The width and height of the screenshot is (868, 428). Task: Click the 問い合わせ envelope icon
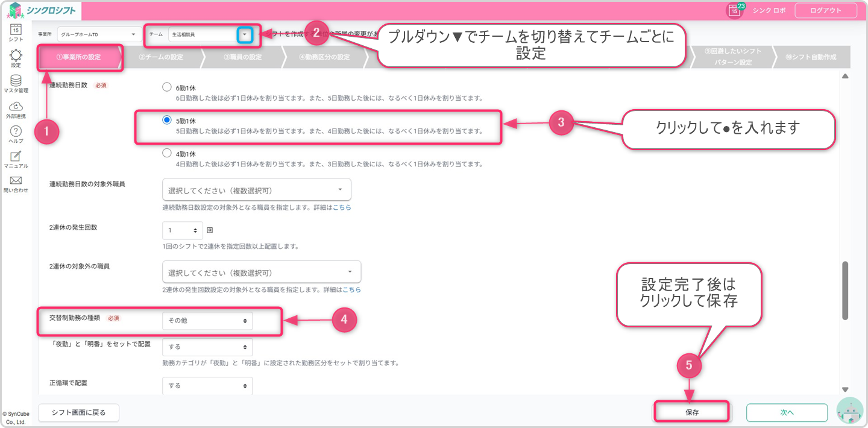point(16,182)
